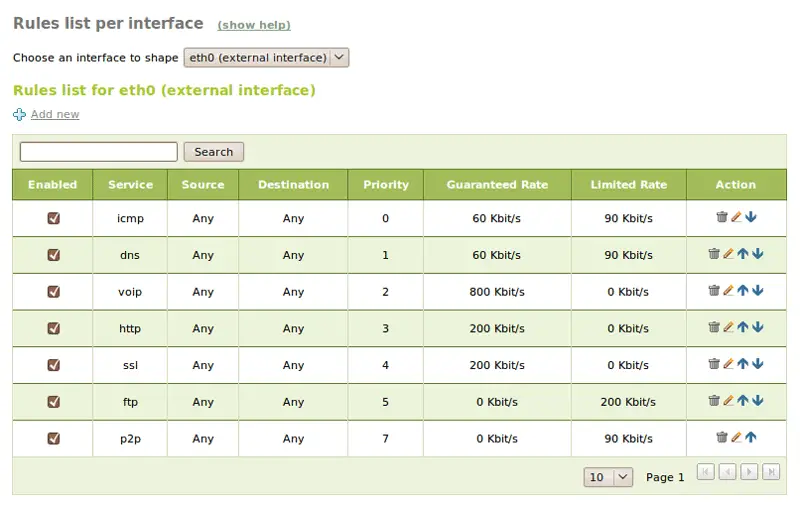The width and height of the screenshot is (800, 505).
Task: Move the icmp rule down
Action: pyautogui.click(x=751, y=217)
